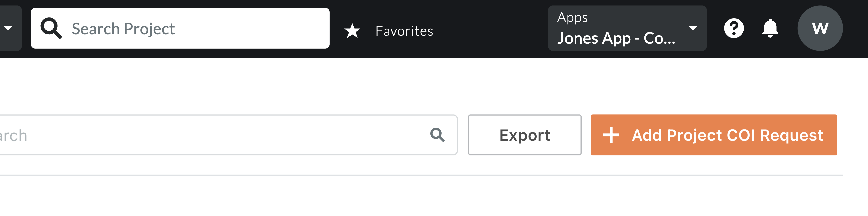Click the Export button label text
868x216 pixels.
coord(524,135)
